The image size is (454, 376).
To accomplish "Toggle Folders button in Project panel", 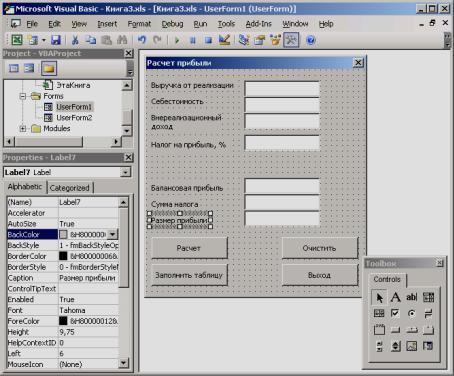I will (x=49, y=69).
